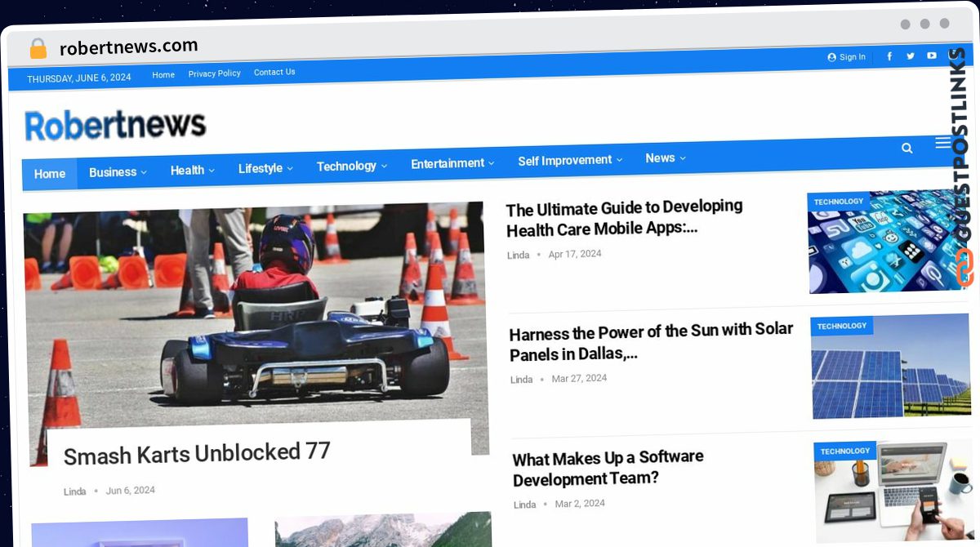Open the News menu item
Viewport: 980px width, 547px height.
660,158
